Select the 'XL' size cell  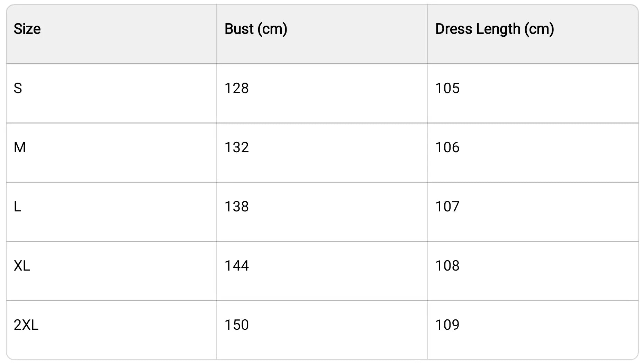pyautogui.click(x=22, y=266)
